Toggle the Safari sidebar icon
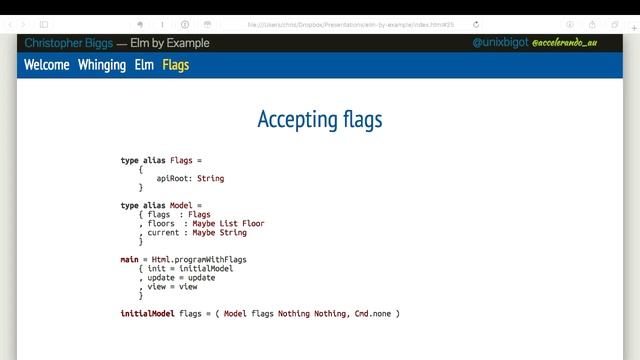This screenshot has width=640, height=360. [44, 25]
